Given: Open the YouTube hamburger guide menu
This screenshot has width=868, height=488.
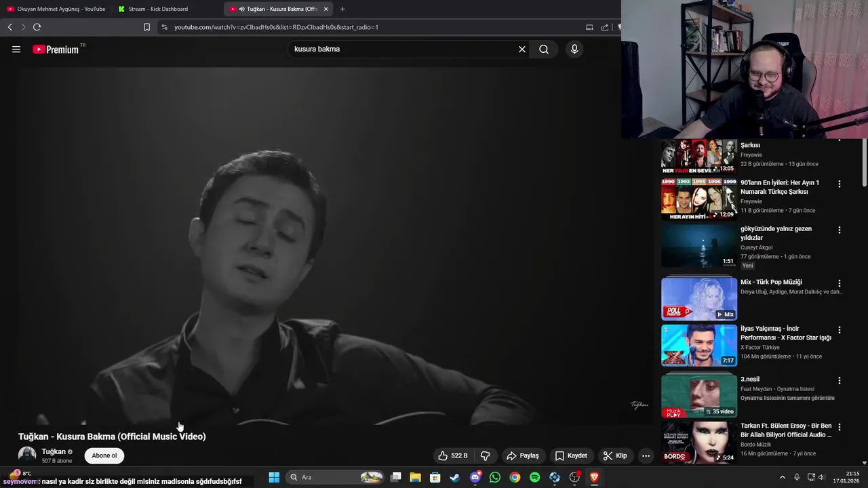Looking at the screenshot, I should [16, 49].
